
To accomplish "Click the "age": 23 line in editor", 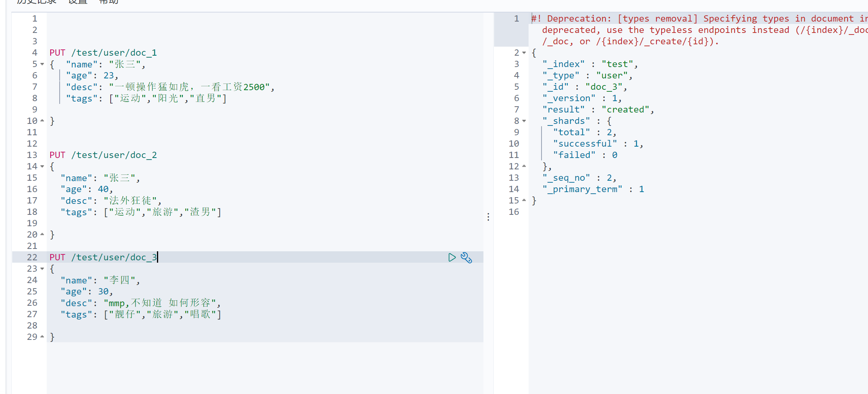I will pyautogui.click(x=92, y=75).
